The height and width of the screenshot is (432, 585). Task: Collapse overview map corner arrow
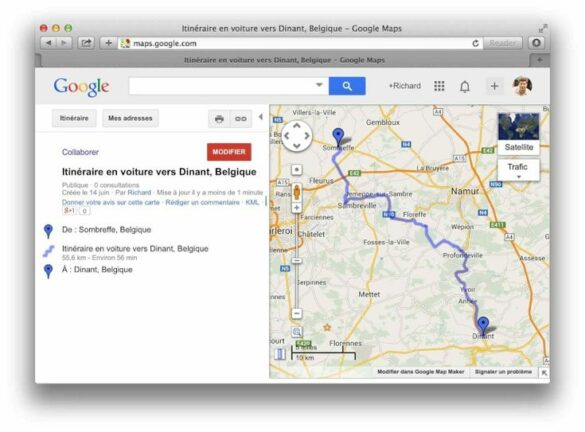(544, 372)
